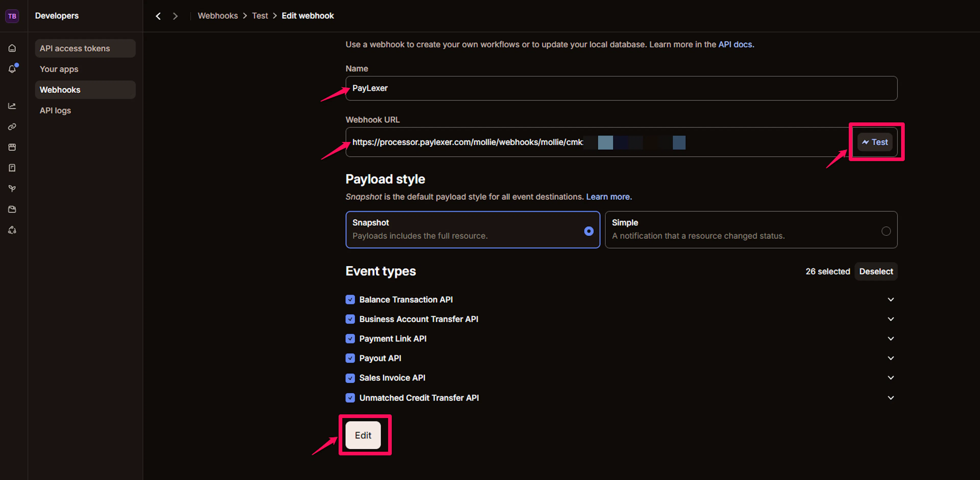The image size is (980, 480).
Task: Click the Test breadcrumb
Action: pyautogui.click(x=260, y=16)
